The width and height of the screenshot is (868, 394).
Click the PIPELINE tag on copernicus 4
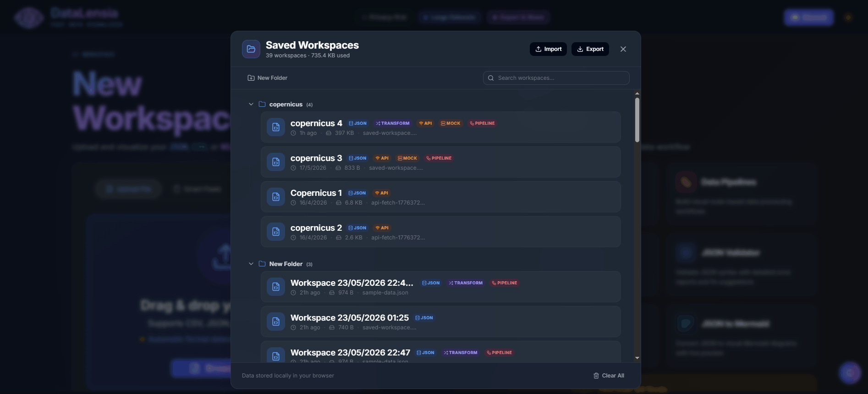point(482,123)
